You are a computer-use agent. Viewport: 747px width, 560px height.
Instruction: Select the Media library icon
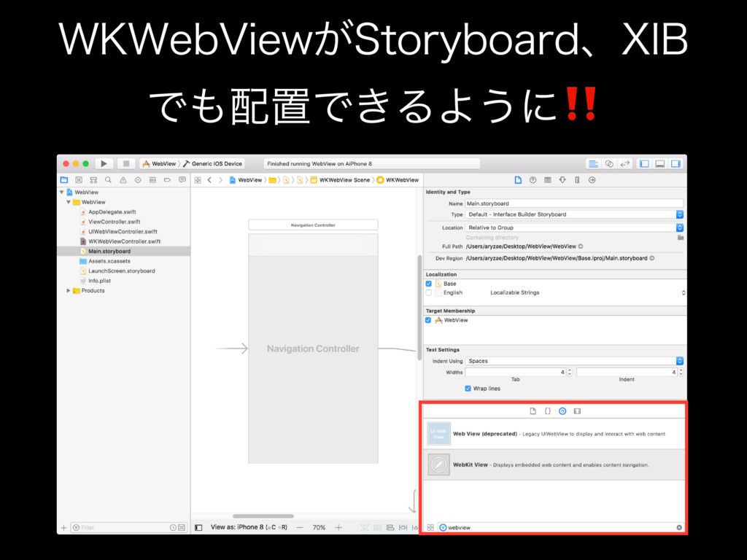click(578, 411)
